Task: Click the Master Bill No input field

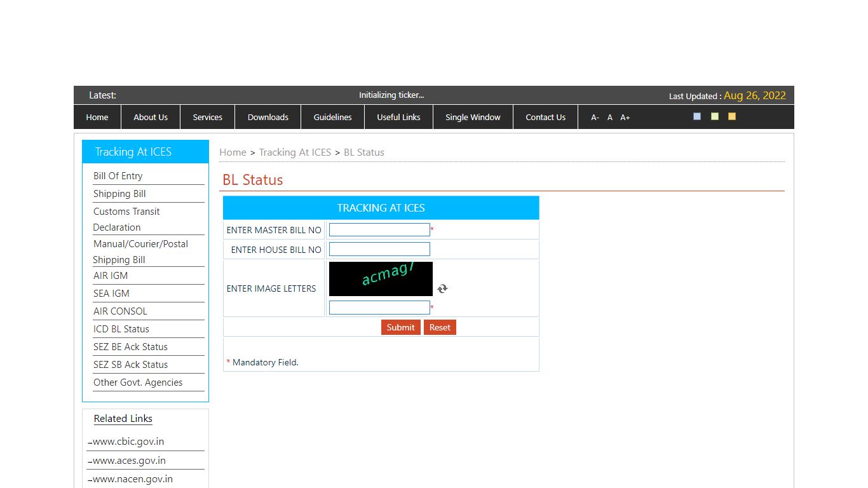Action: 379,230
